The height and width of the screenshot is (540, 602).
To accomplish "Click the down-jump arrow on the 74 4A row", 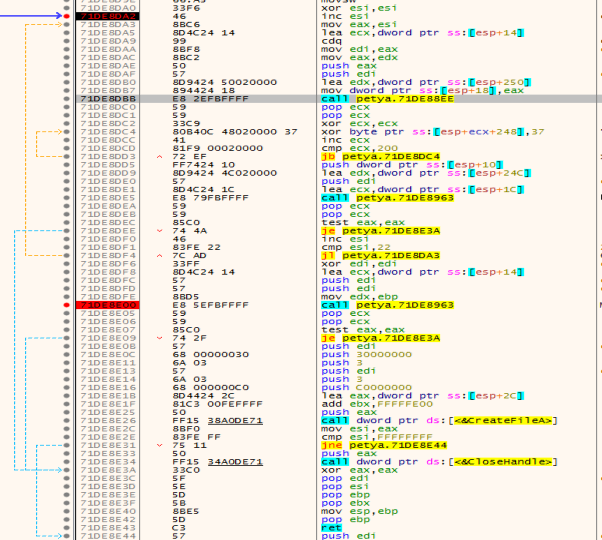I will tap(160, 231).
